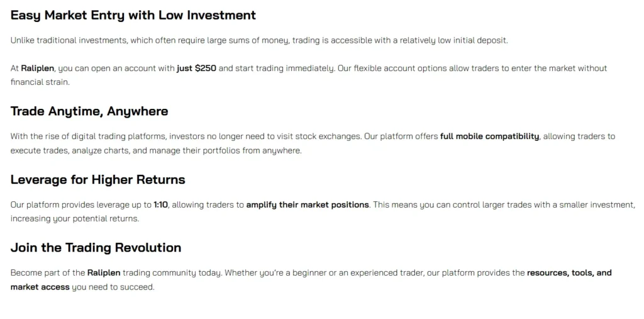Click the bold "1:10" leverage ratio

pyautogui.click(x=161, y=205)
